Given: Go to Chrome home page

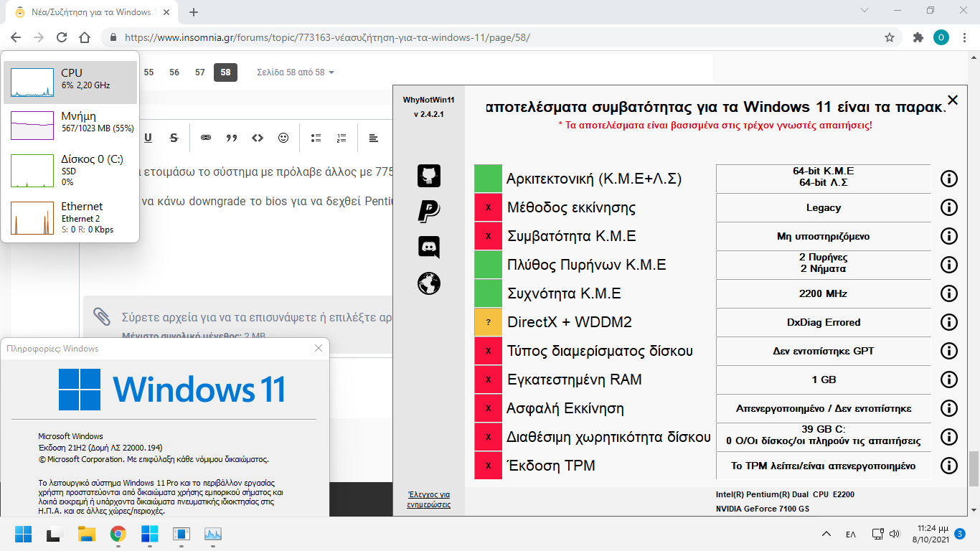Looking at the screenshot, I should 85,37.
